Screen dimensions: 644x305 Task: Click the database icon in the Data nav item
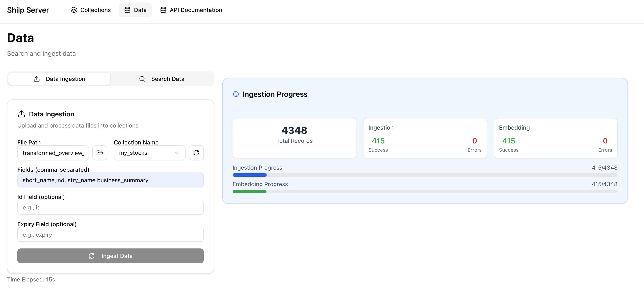pos(127,10)
